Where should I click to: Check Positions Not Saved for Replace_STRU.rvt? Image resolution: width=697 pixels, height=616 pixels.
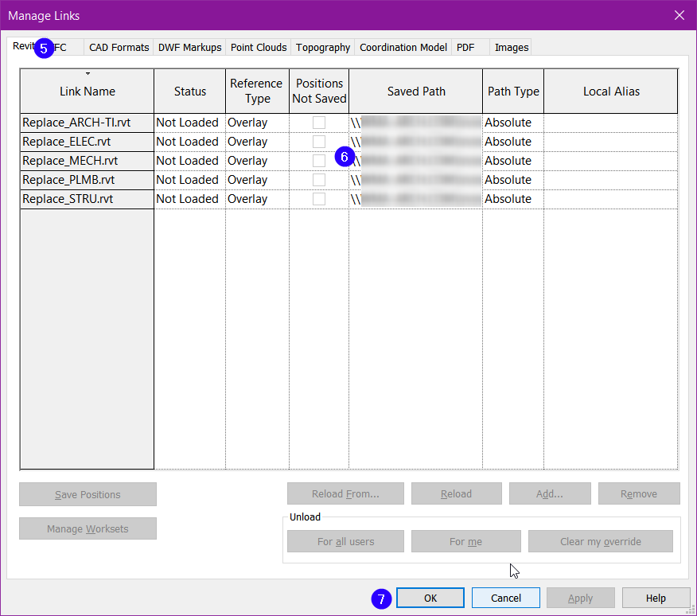click(319, 198)
